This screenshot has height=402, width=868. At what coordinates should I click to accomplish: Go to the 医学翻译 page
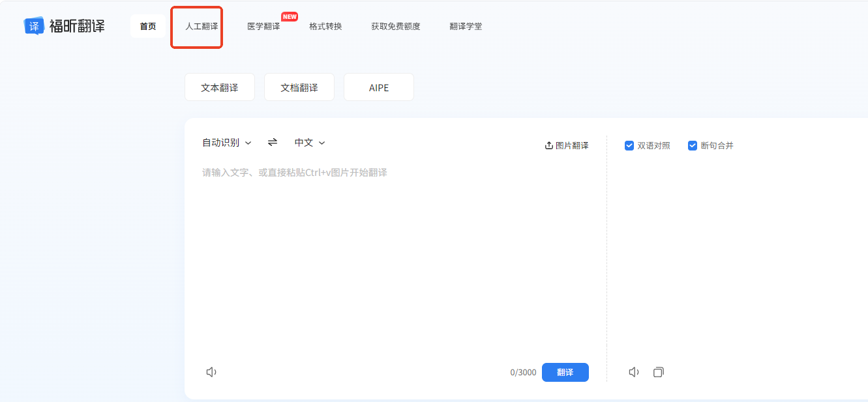point(265,26)
